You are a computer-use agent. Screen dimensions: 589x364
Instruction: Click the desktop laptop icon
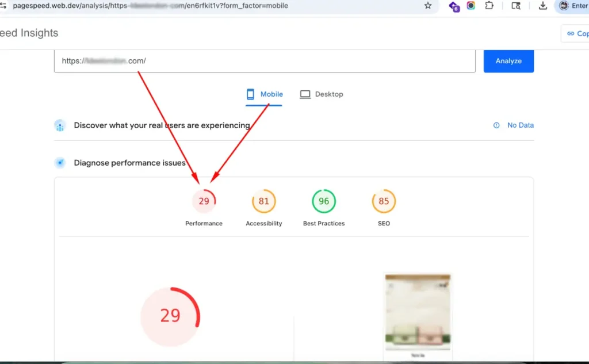click(x=305, y=94)
